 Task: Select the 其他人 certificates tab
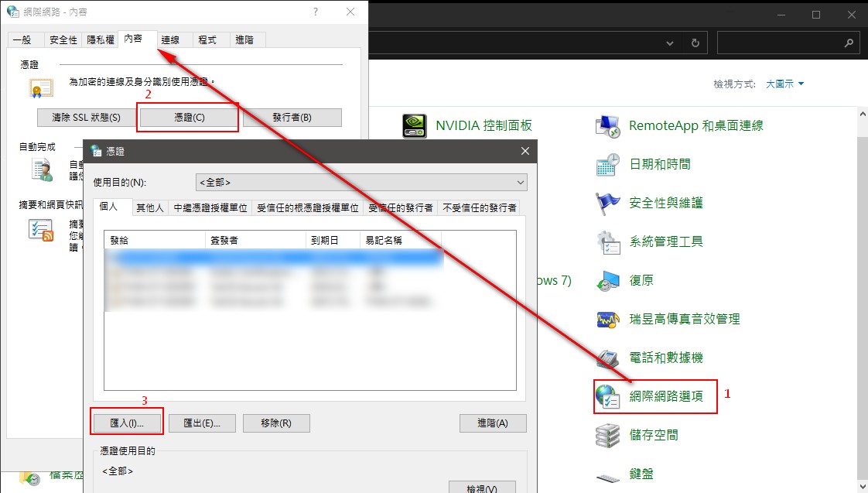coord(150,207)
